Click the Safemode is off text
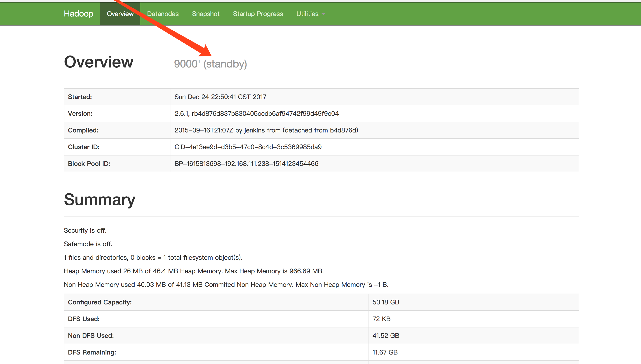 point(88,244)
